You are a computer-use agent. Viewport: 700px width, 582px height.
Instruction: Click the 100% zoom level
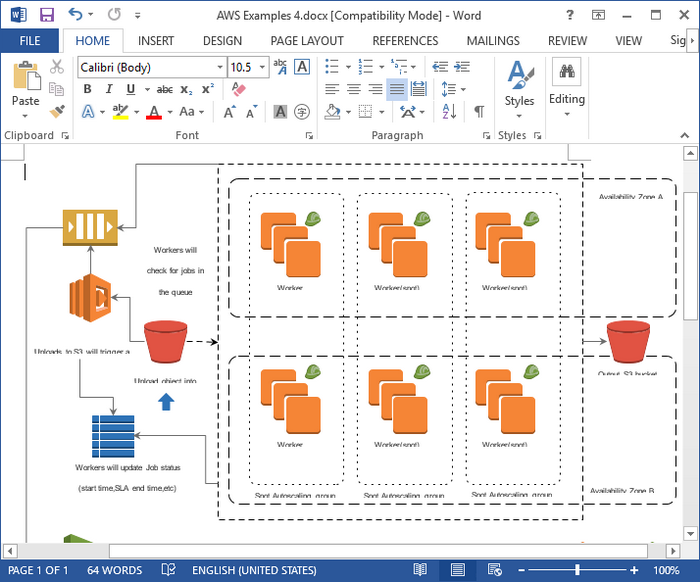(x=666, y=570)
